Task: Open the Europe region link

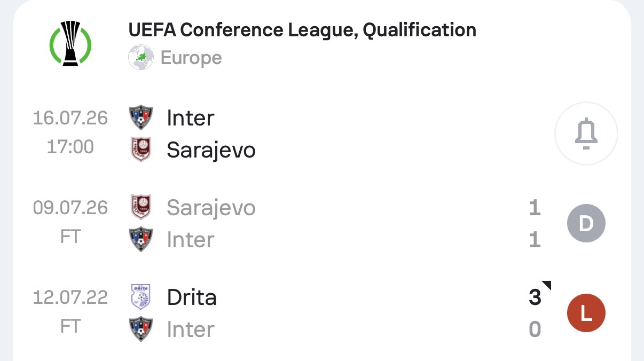Action: point(191,58)
